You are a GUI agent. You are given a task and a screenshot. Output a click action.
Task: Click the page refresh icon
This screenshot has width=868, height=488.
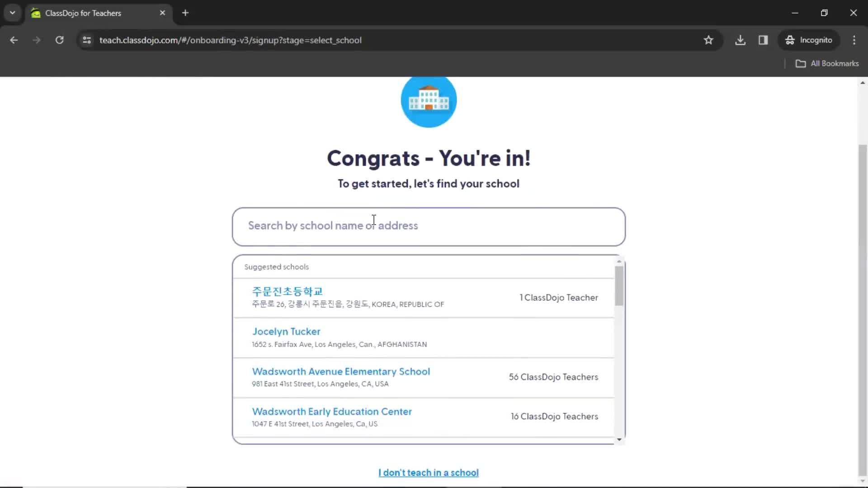tap(59, 40)
